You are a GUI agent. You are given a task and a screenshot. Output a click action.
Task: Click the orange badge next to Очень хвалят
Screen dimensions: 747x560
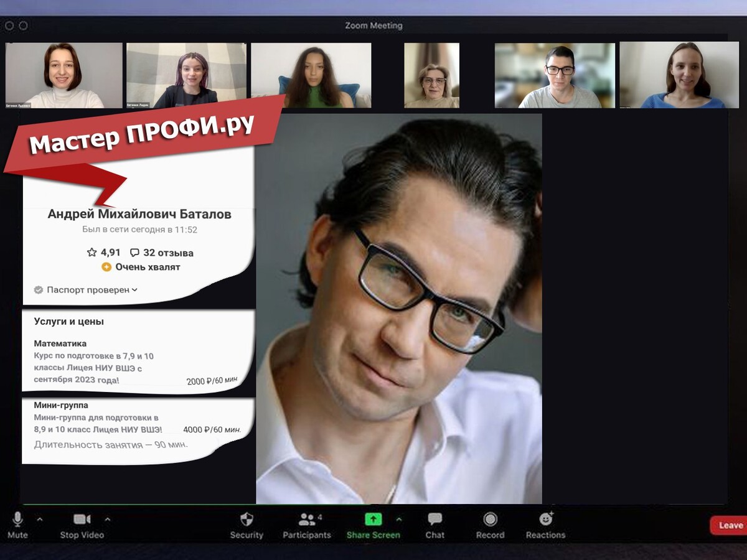point(106,267)
